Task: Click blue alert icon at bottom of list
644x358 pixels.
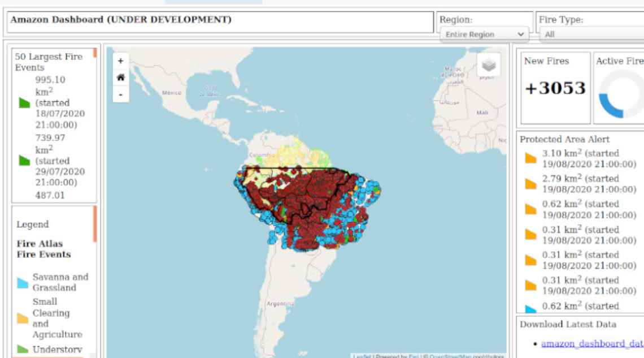Action: (530, 309)
